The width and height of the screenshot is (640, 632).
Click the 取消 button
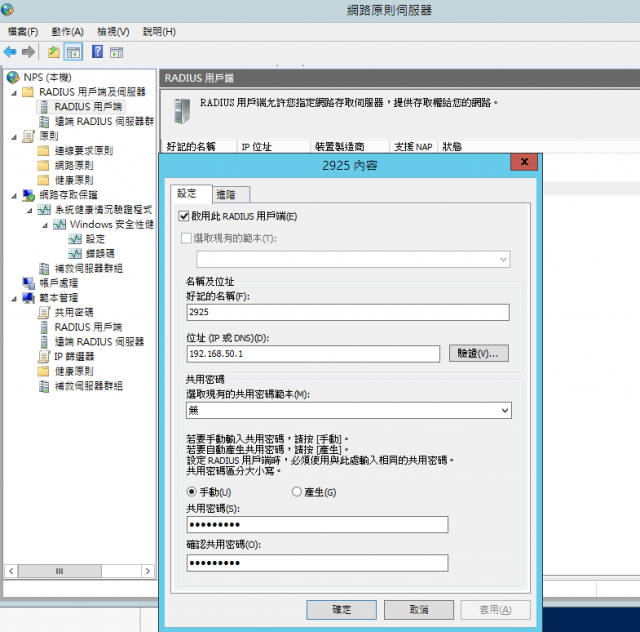419,610
